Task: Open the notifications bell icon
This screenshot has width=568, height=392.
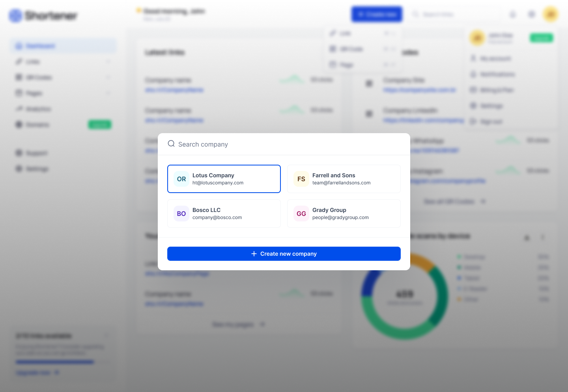Action: (512, 14)
